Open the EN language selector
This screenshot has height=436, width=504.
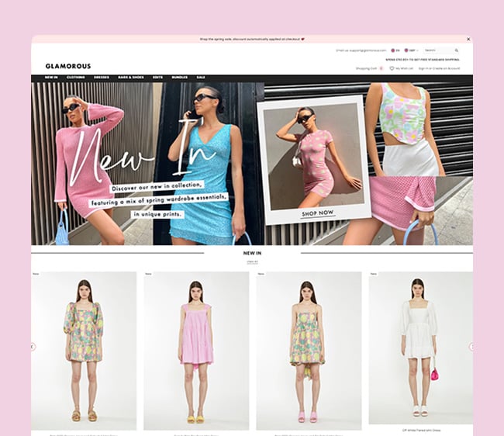tap(395, 50)
